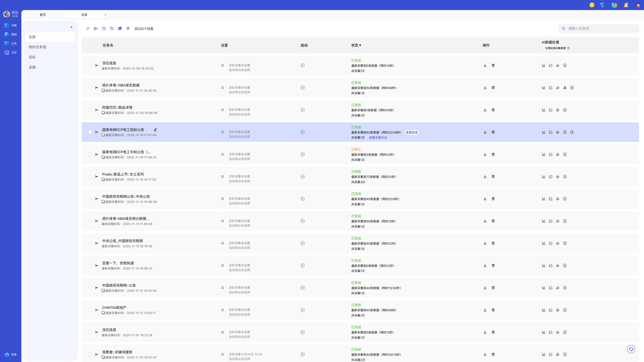The height and width of the screenshot is (362, 644).
Task: Switch to the 首页 tab
Action: point(43,15)
